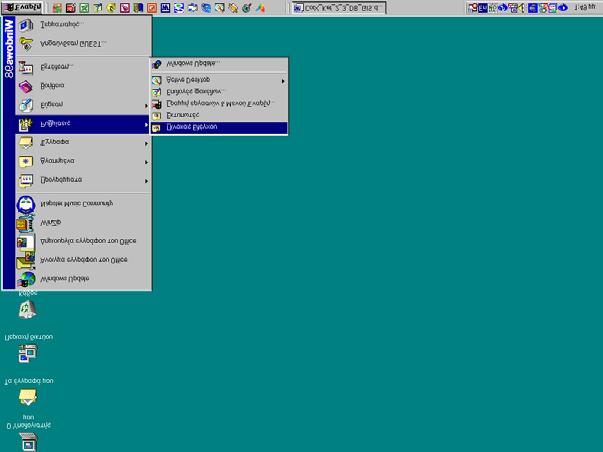Screen dimensions: 603x452
Task: Click the red quick launch icon
Action: tap(70, 8)
